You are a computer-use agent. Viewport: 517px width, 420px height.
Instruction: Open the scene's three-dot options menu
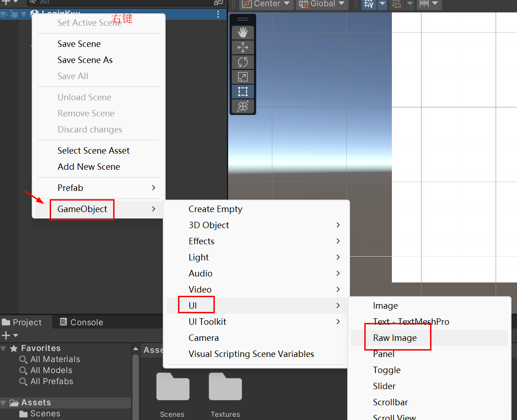point(218,14)
